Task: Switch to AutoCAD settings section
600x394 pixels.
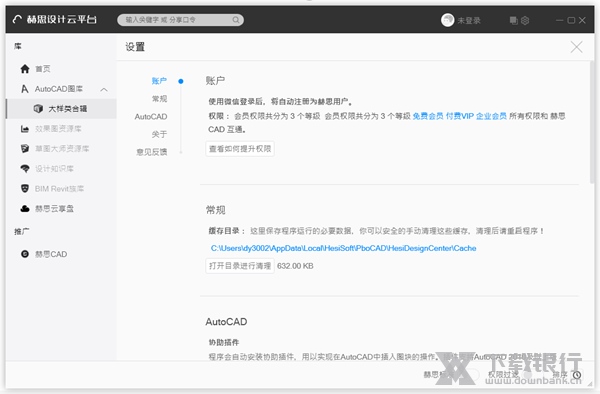Action: tap(151, 117)
